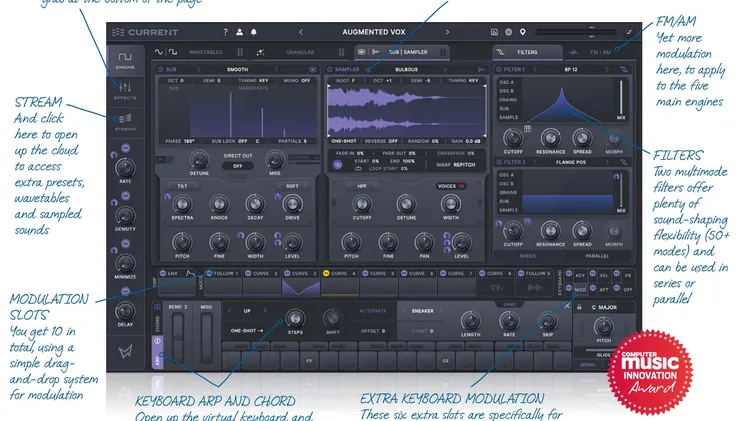Open the Engine page in the sidebar

[125, 61]
